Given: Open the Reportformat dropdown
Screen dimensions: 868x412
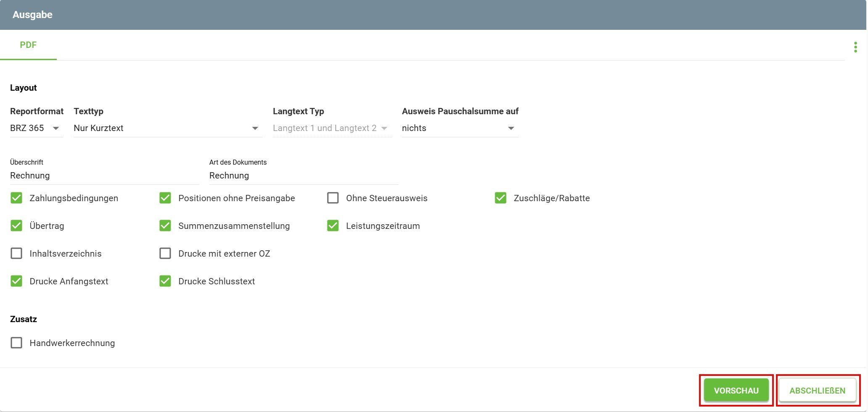Looking at the screenshot, I should click(x=36, y=128).
